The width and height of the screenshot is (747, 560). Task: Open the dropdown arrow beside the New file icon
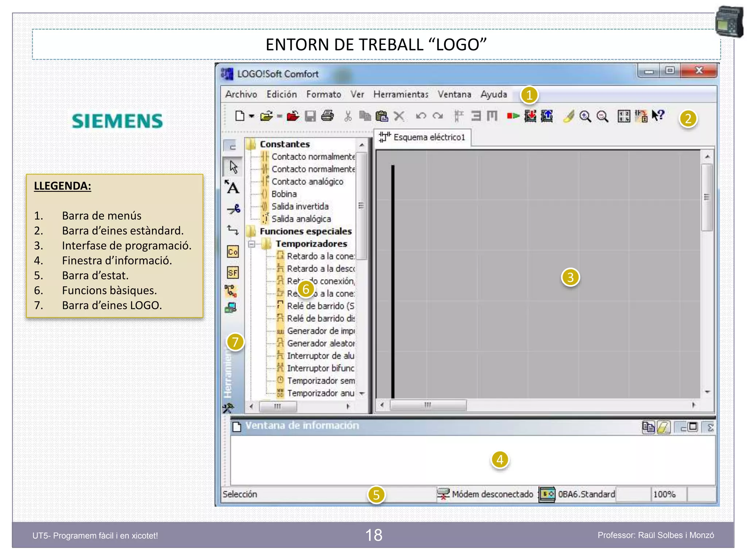coord(252,116)
